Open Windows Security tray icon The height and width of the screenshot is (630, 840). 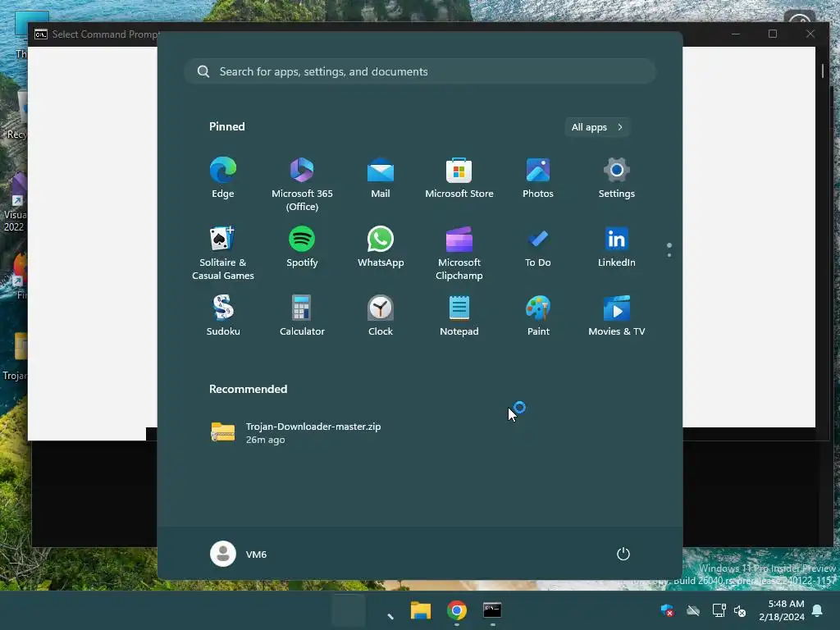point(667,610)
